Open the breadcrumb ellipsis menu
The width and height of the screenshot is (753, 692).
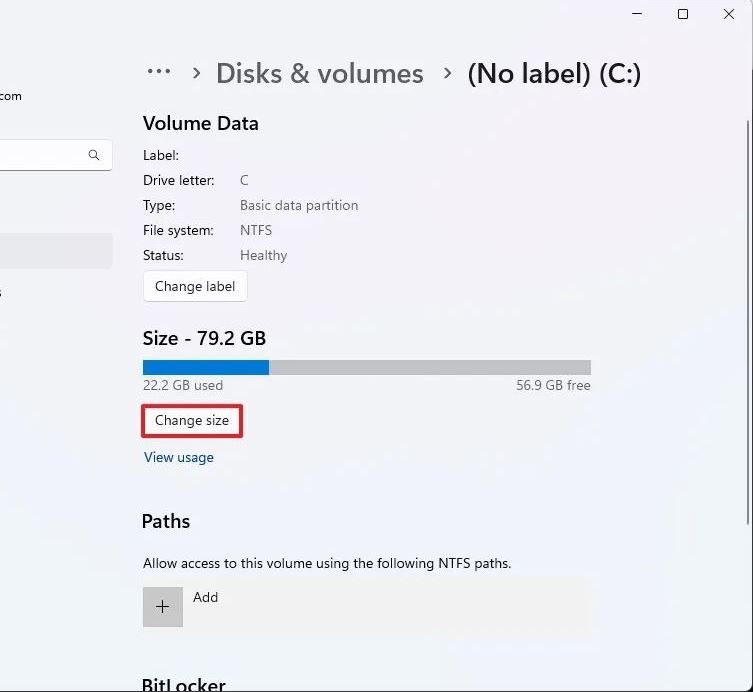click(159, 72)
